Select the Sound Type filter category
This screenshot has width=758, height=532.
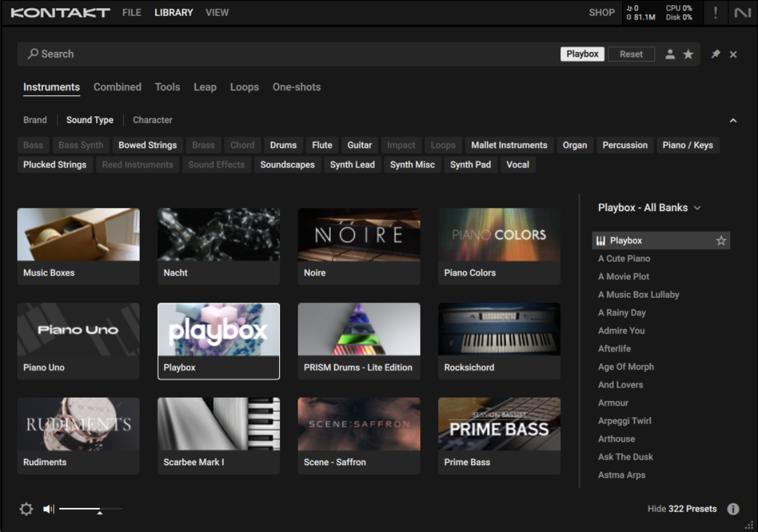[90, 120]
